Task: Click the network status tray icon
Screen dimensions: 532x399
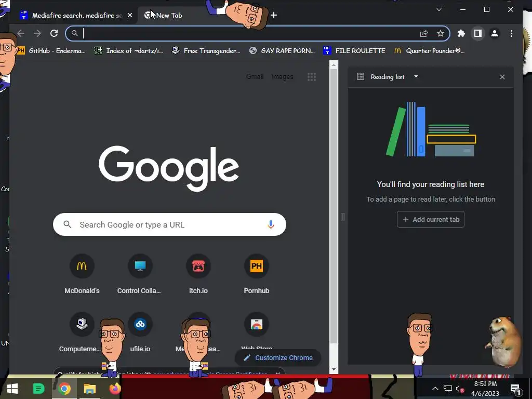Action: point(447,389)
